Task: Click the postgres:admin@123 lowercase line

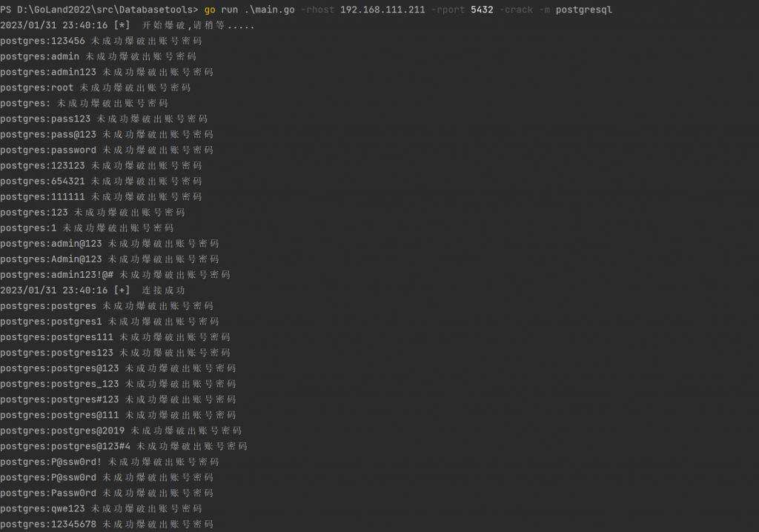Action: [x=110, y=244]
